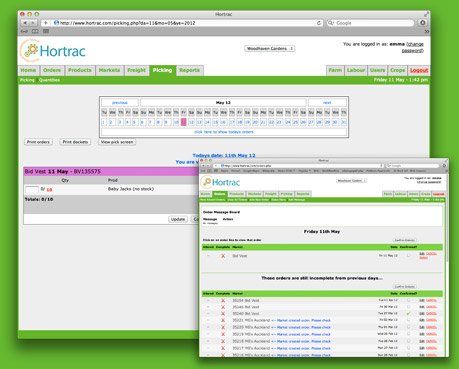Select the Reports tab in Picking window
This screenshot has width=459, height=369.
(189, 70)
